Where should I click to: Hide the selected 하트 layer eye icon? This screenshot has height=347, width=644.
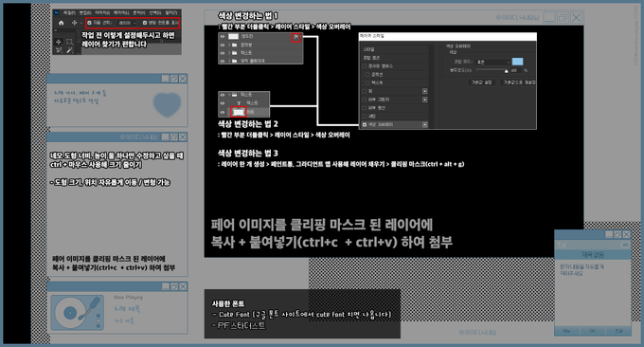(223, 112)
